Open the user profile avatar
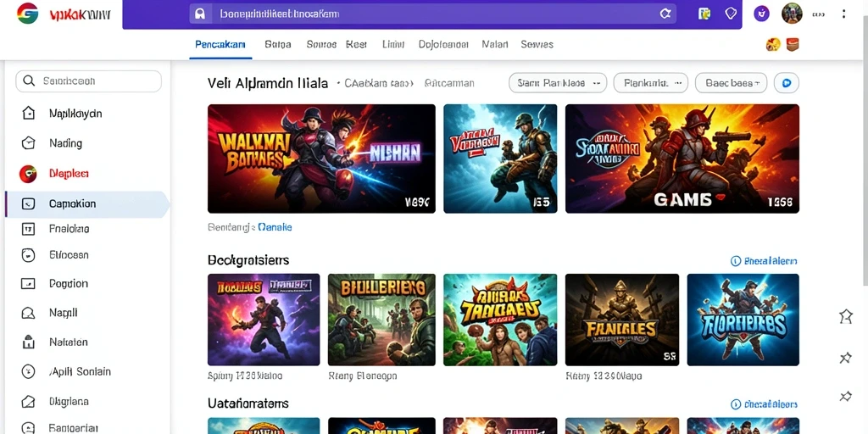Viewport: 868px width, 434px height. click(x=792, y=14)
